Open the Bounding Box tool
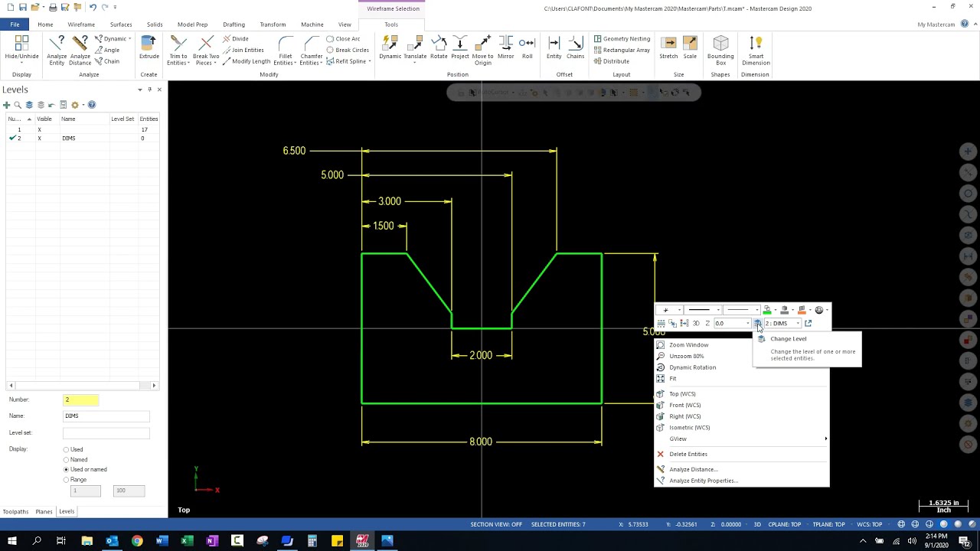 coord(720,50)
